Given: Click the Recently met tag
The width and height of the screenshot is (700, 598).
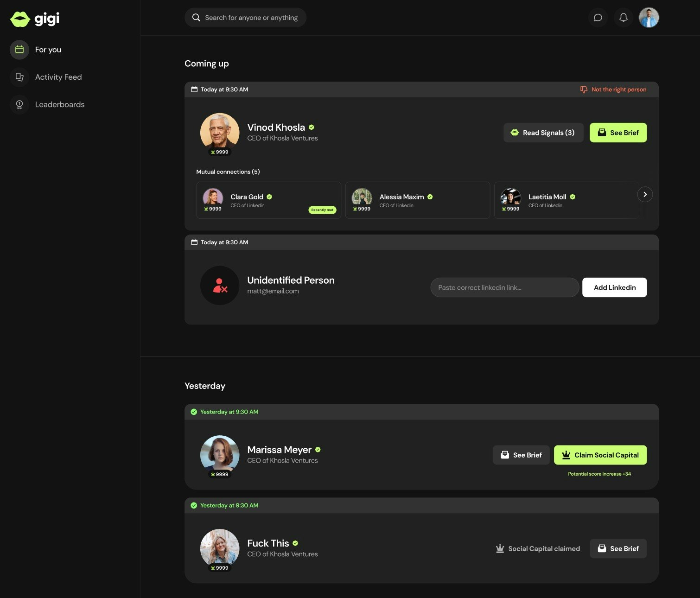Looking at the screenshot, I should pyautogui.click(x=322, y=210).
